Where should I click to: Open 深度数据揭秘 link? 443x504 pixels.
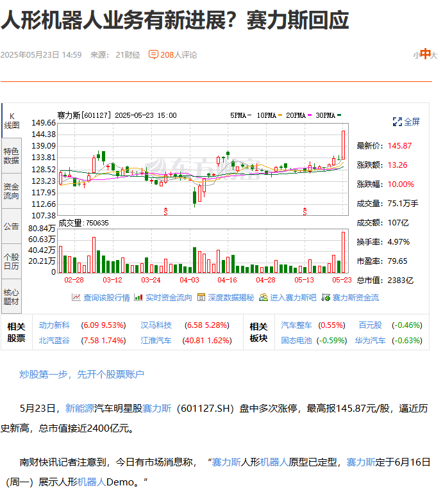[x=231, y=298]
